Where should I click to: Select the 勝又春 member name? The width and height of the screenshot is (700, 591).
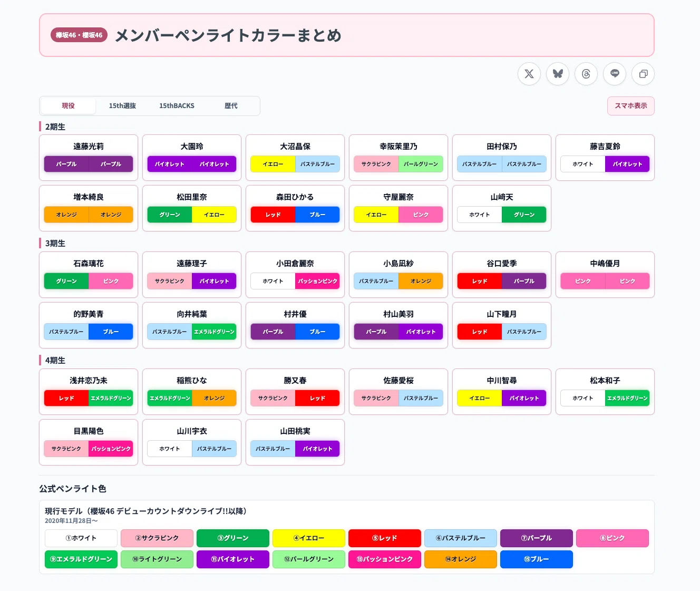[295, 381]
